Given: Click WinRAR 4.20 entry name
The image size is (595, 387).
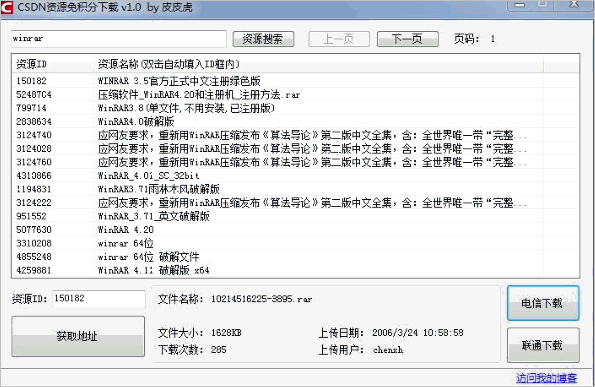Looking at the screenshot, I should pyautogui.click(x=126, y=230).
